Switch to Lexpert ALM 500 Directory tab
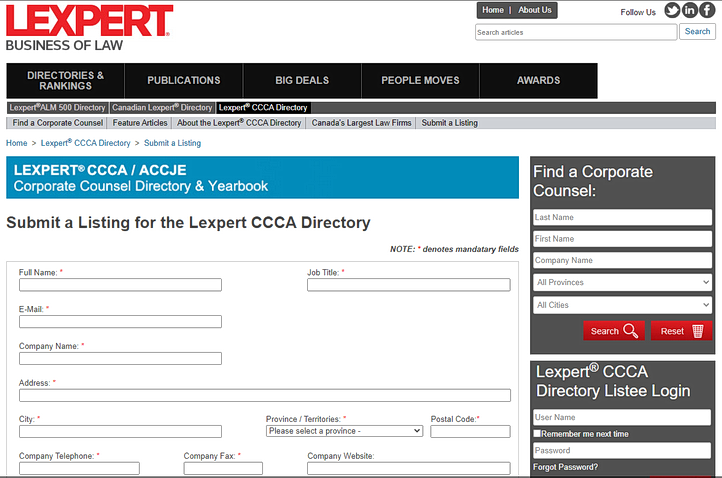 [58, 108]
